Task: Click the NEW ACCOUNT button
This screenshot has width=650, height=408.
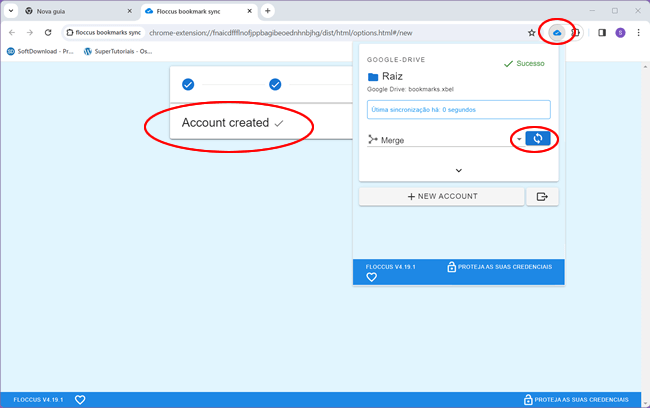Action: [442, 196]
